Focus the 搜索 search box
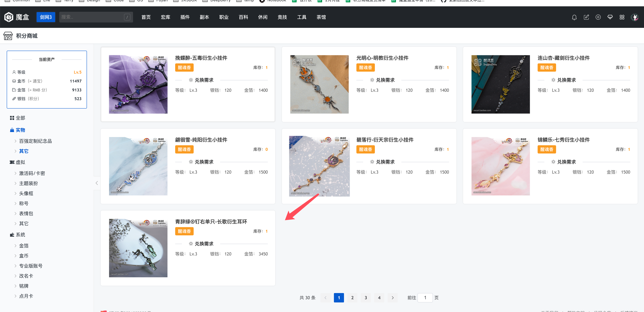The width and height of the screenshot is (644, 312). click(x=96, y=17)
